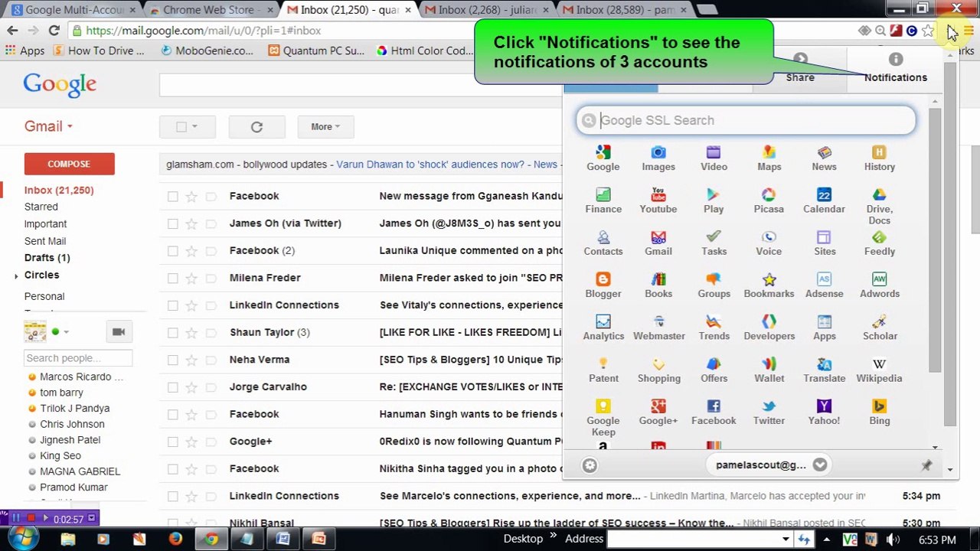Open the select-all checkbox dropdown
This screenshot has width=980, height=551.
tap(194, 127)
